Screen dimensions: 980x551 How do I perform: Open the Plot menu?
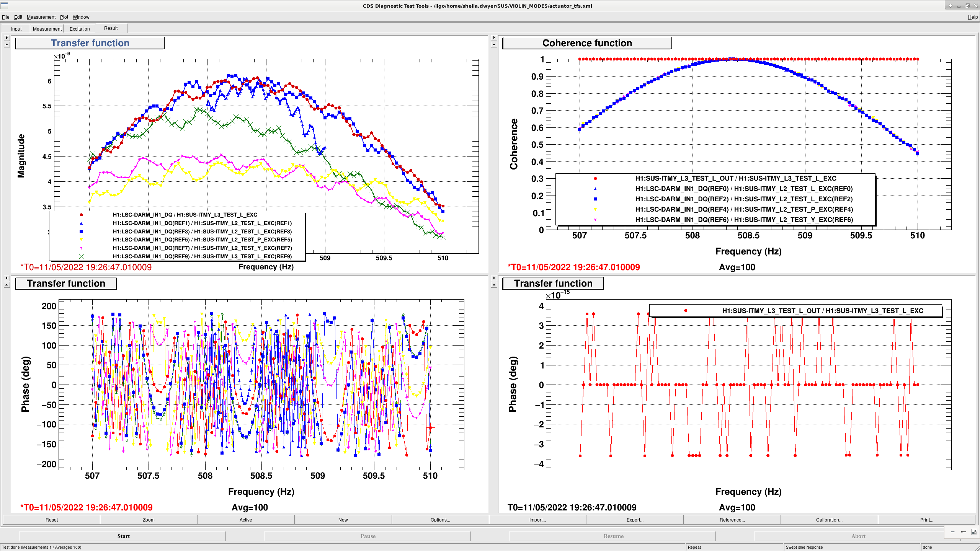coord(64,17)
